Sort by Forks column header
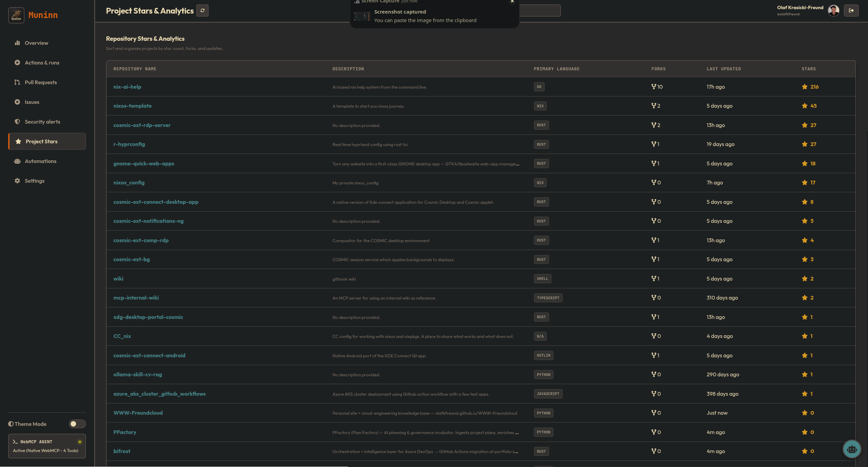The image size is (868, 467). (658, 69)
